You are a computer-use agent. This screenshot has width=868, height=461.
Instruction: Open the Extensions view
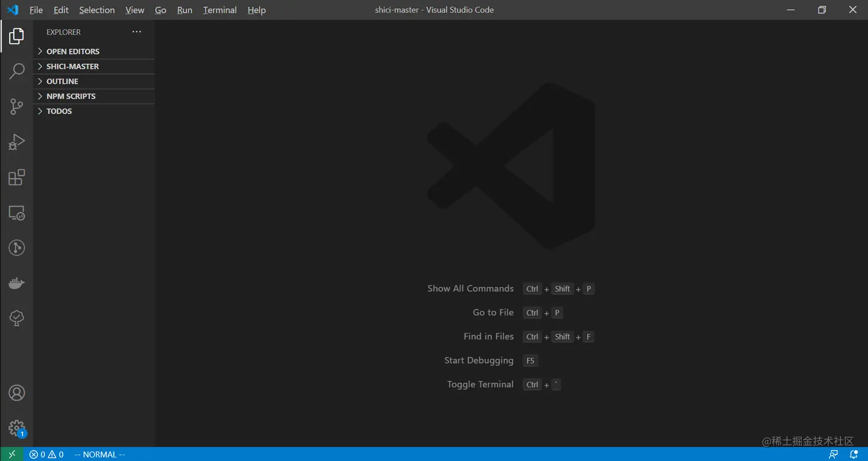coord(15,177)
